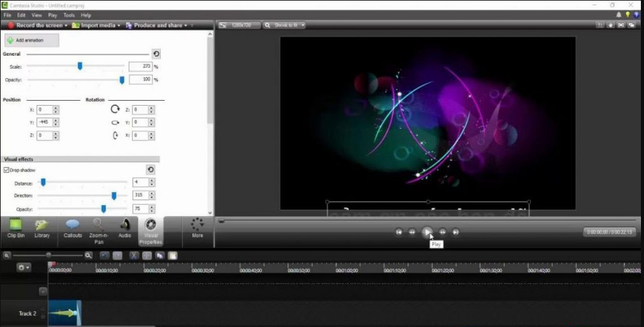Screen dimensions: 644x327
Task: Click the Direction slider handle
Action: point(114,196)
